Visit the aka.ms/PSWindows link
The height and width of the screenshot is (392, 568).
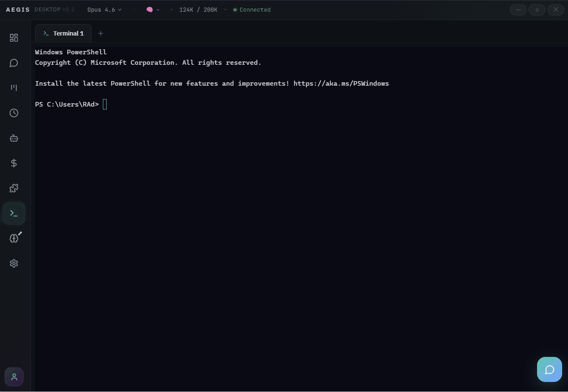point(341,83)
